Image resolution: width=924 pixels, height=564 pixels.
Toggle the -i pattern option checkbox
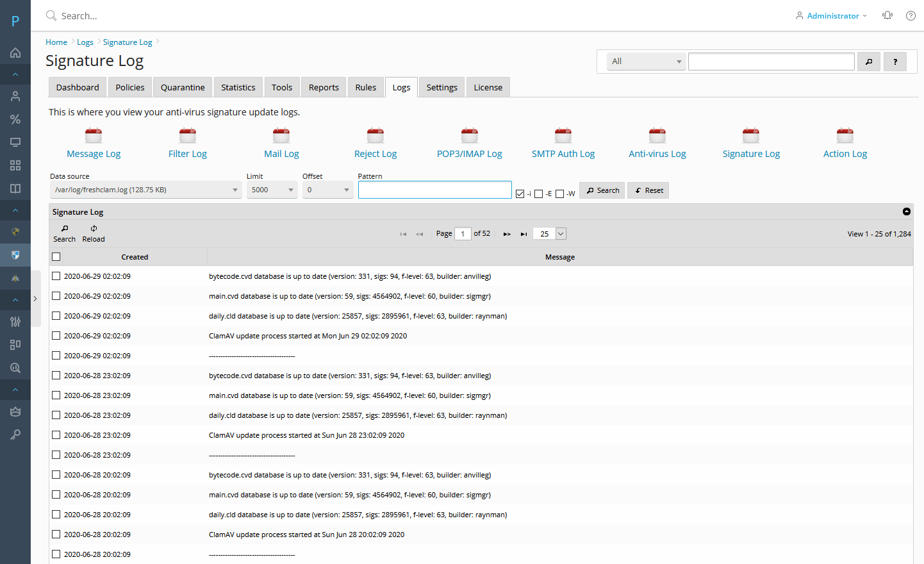tap(520, 194)
